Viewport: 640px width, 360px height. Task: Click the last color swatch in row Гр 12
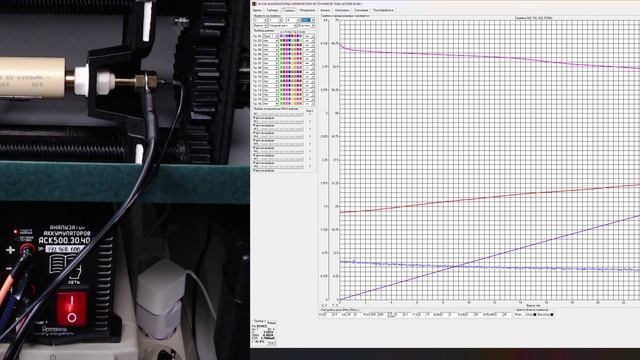[301, 86]
